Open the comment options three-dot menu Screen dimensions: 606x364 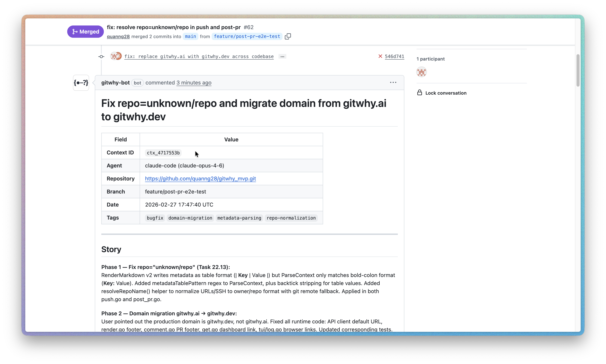click(x=393, y=82)
